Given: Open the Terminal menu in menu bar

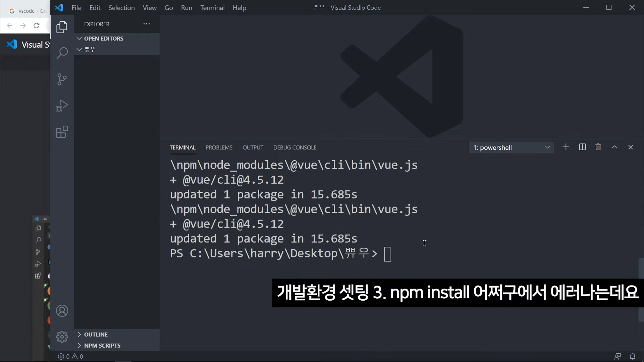Looking at the screenshot, I should point(212,8).
